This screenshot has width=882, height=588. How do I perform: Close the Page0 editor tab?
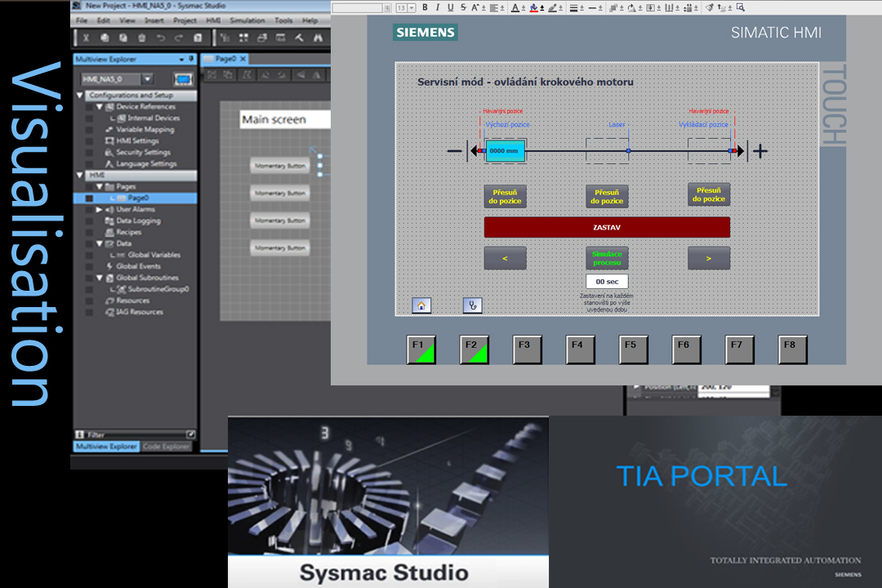[243, 59]
